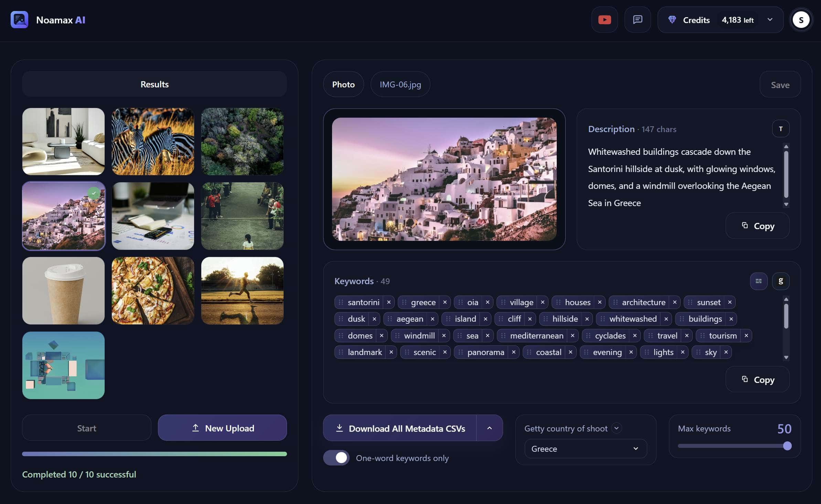Select the runner at sunset thumbnail
This screenshot has height=504, width=821.
[x=242, y=291]
